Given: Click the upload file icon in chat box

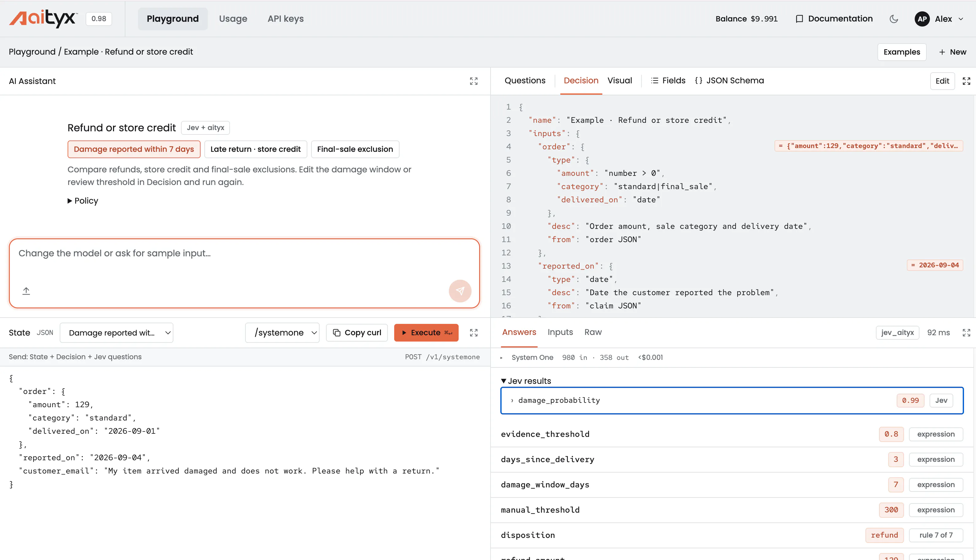Looking at the screenshot, I should click(26, 291).
